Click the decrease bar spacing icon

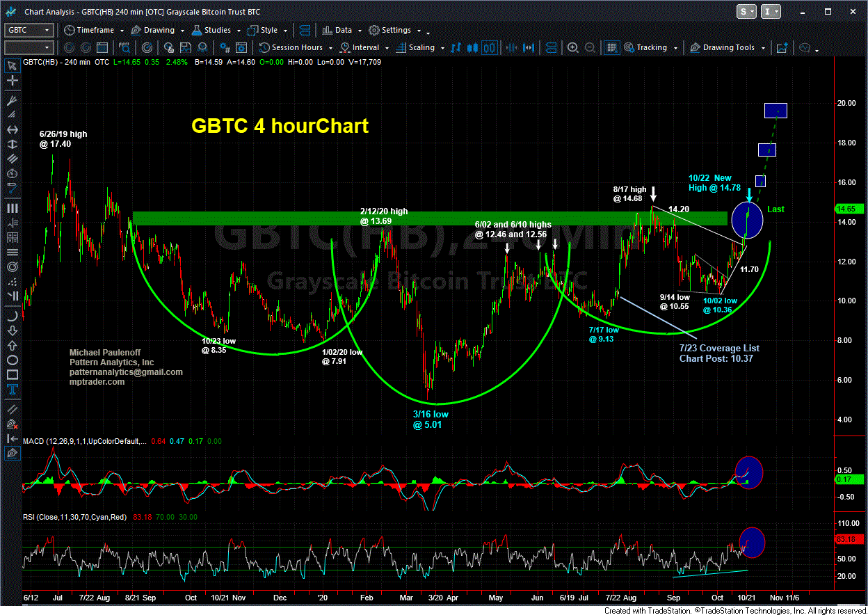511,47
